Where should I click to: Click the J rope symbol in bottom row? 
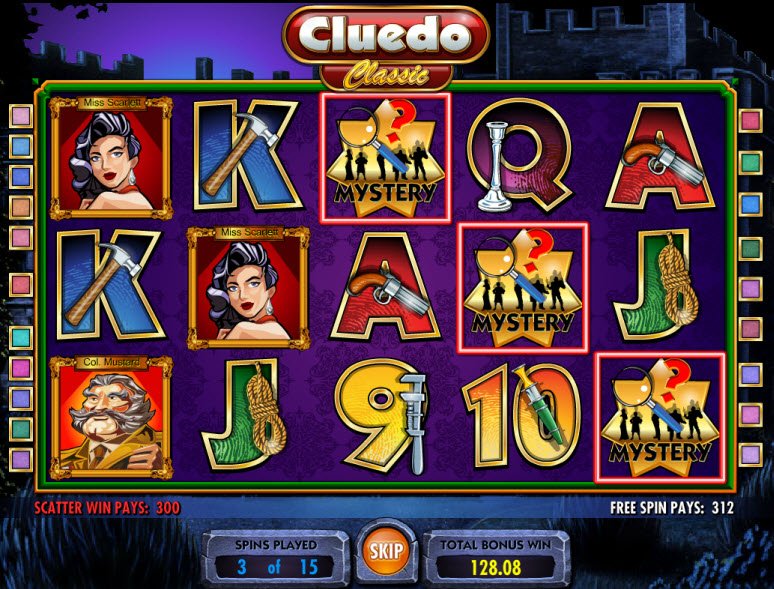[245, 415]
